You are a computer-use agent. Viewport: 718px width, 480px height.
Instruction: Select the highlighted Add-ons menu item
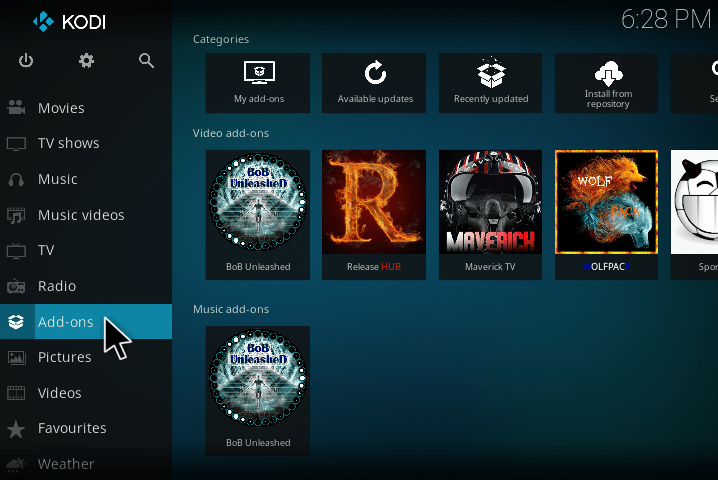click(x=86, y=322)
